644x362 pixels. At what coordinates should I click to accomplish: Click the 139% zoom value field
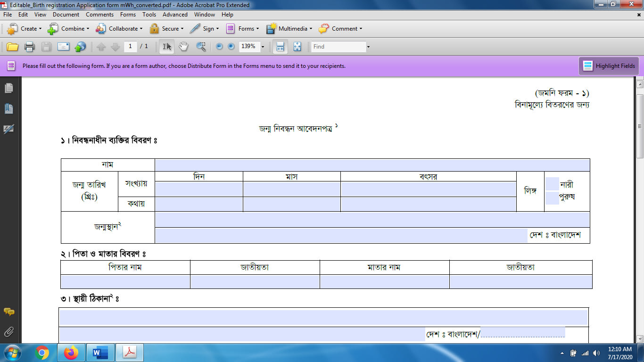249,46
